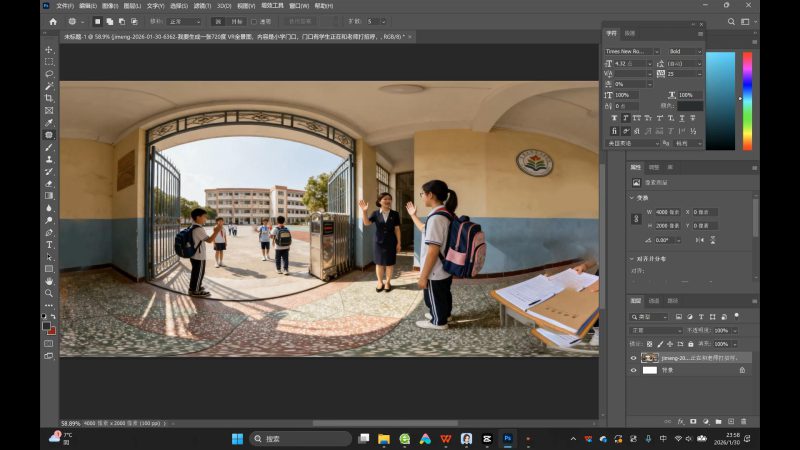Collapse the Align and Distribute section
Screen dimensions: 800x450
632,259
